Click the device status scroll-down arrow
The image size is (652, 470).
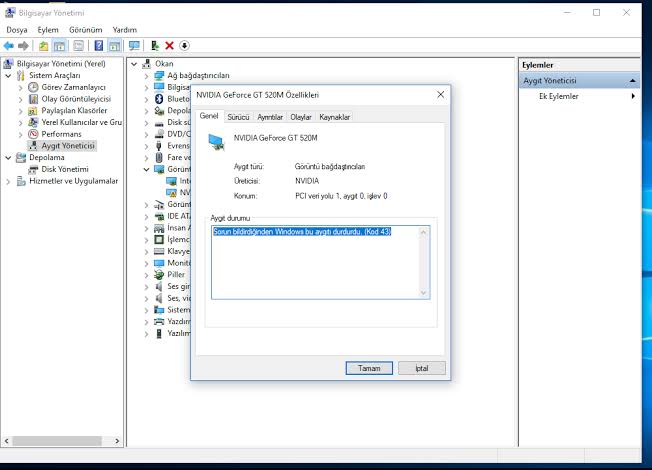click(x=423, y=293)
